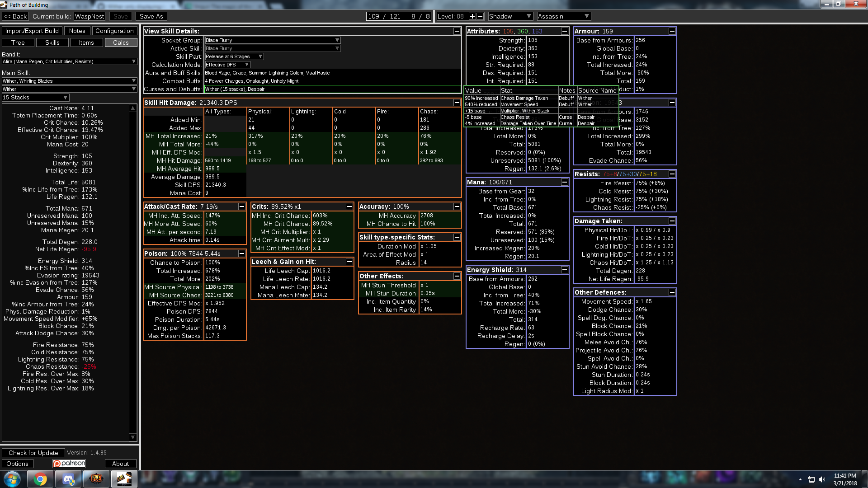Decrease character level with minus button
The width and height of the screenshot is (868, 488).
480,16
